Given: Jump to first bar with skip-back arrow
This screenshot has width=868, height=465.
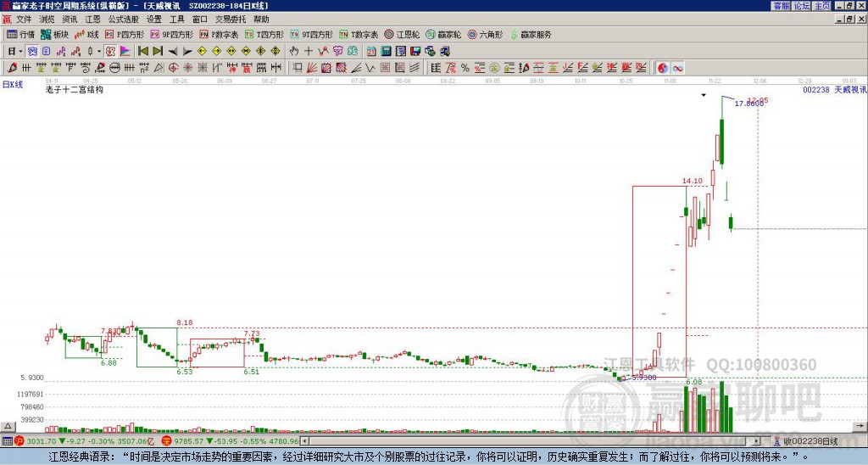Looking at the screenshot, I should pyautogui.click(x=143, y=51).
